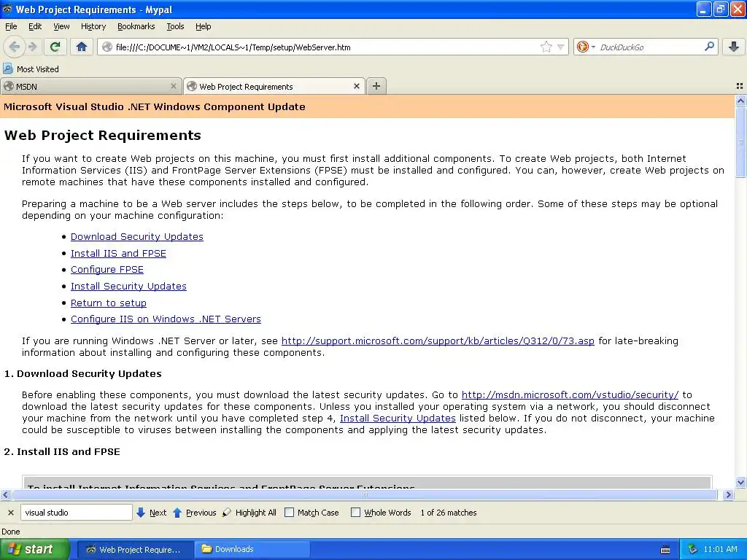
Task: Bookmark this page with the star icon
Action: [546, 47]
